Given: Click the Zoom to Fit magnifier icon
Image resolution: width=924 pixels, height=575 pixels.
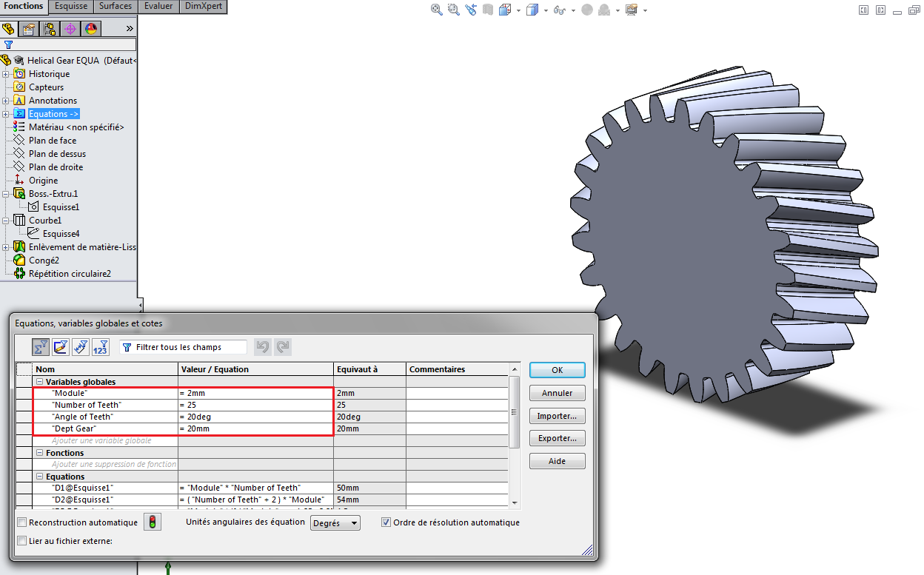Looking at the screenshot, I should pos(437,10).
